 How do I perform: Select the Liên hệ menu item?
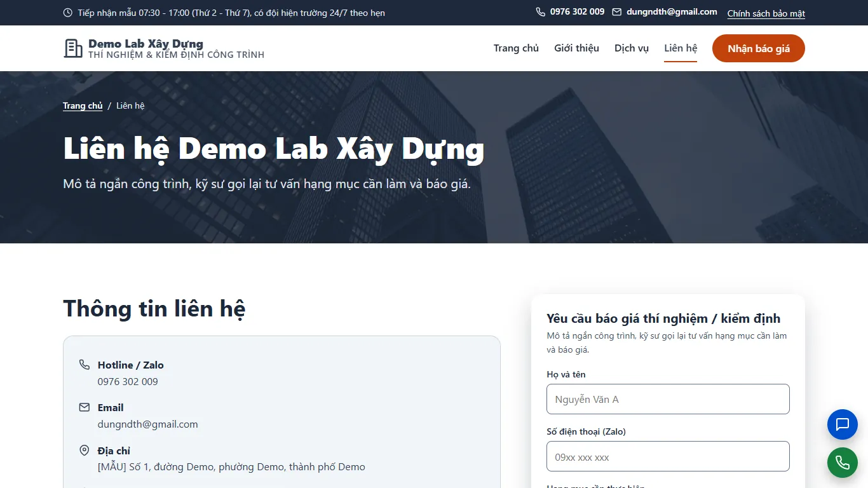(681, 48)
